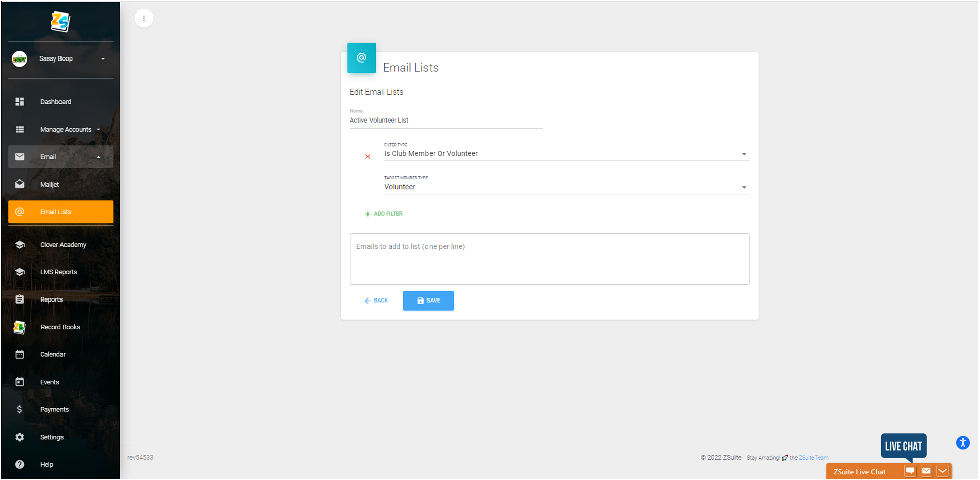
Task: Open live chat message bubble icon
Action: [x=910, y=471]
